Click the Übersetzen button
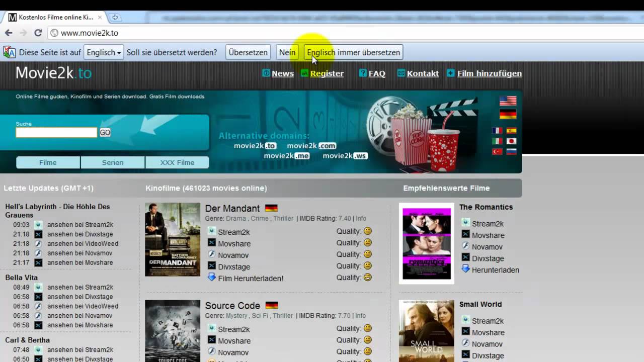The image size is (644, 362). [248, 52]
